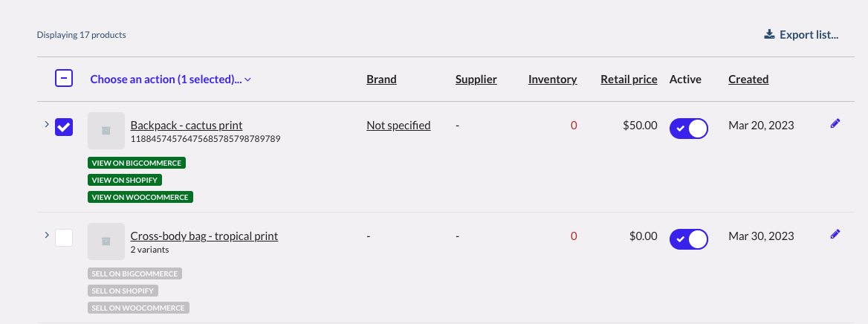Sort by Created column header
The height and width of the screenshot is (324, 868).
pyautogui.click(x=748, y=80)
